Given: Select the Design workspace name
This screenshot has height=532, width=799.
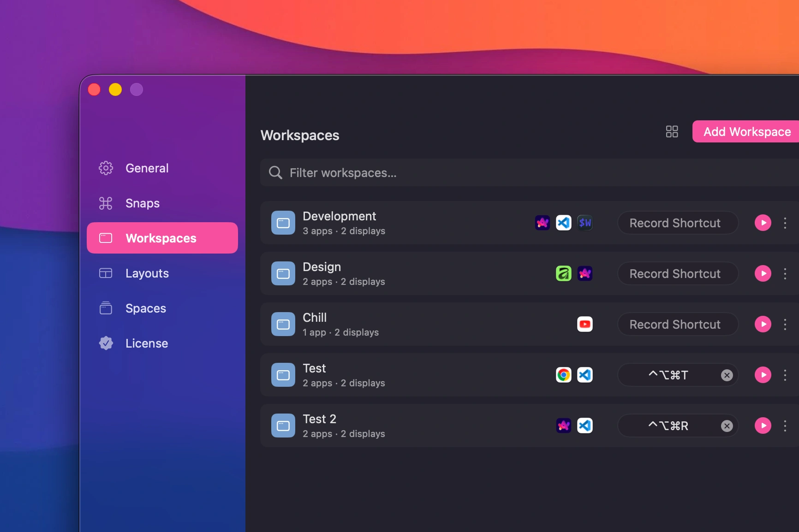Looking at the screenshot, I should tap(322, 267).
